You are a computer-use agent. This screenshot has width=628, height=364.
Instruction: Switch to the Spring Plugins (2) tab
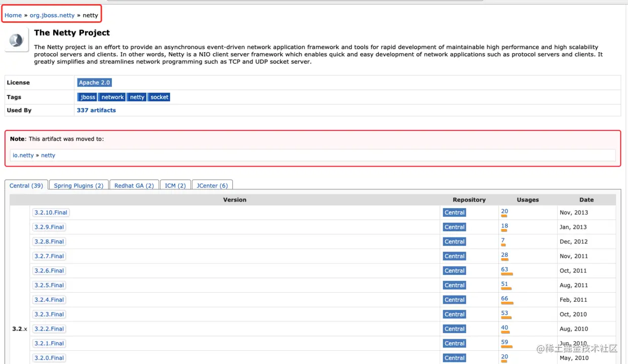[x=78, y=186]
